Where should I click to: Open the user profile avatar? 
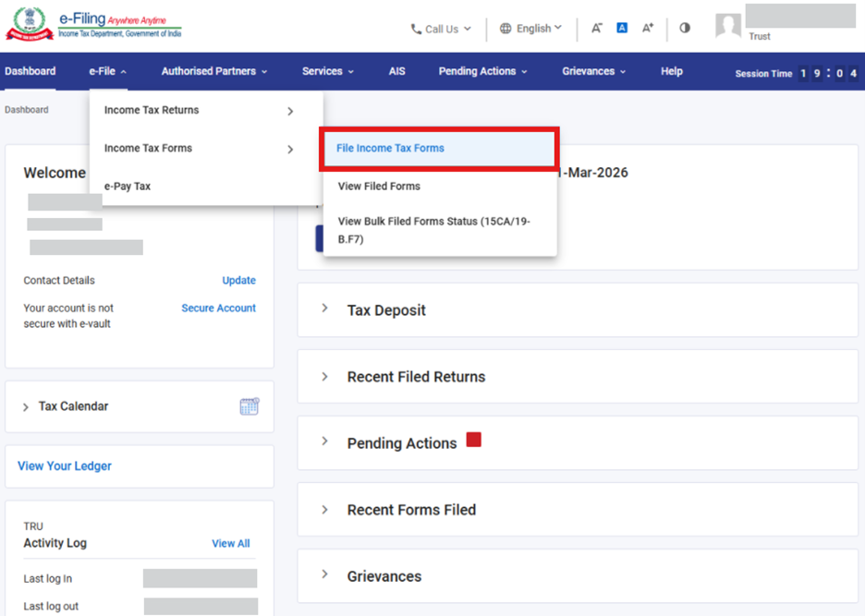click(728, 26)
